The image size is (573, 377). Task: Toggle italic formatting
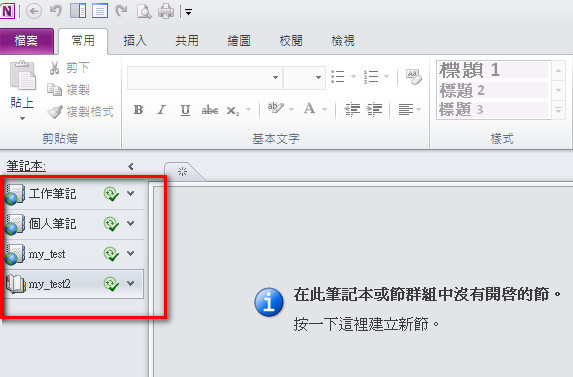pos(162,110)
